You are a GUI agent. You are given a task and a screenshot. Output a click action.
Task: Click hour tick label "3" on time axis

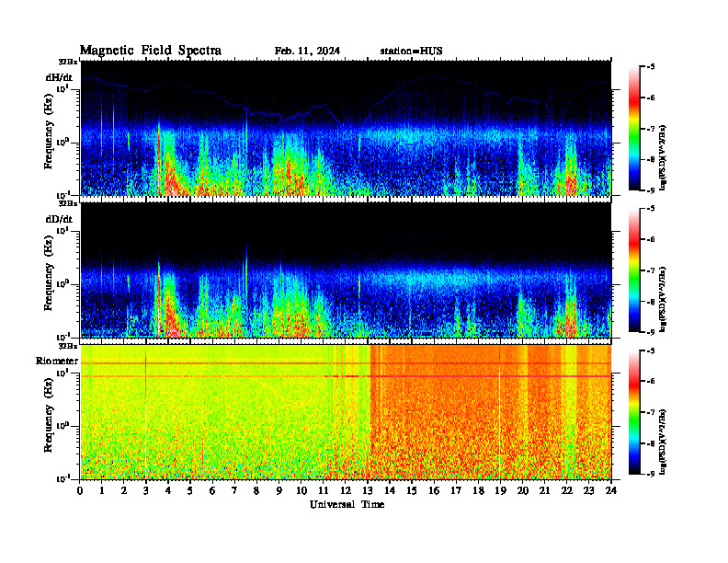tap(146, 491)
